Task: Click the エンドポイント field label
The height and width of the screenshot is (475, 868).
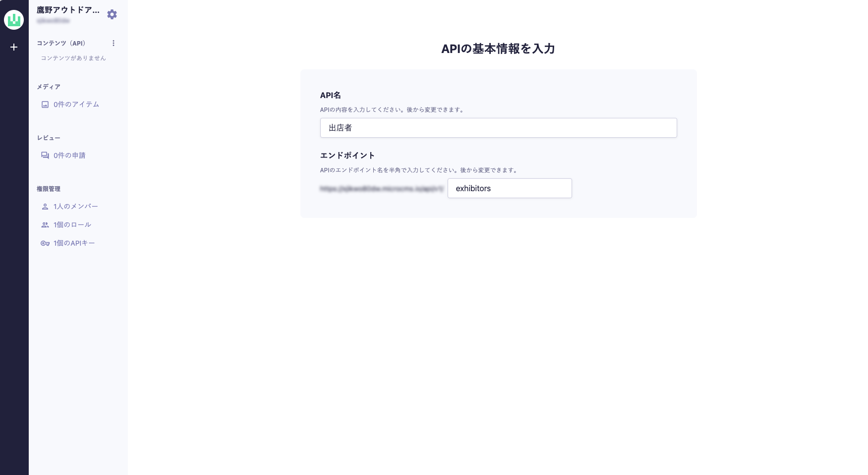Action: point(347,156)
